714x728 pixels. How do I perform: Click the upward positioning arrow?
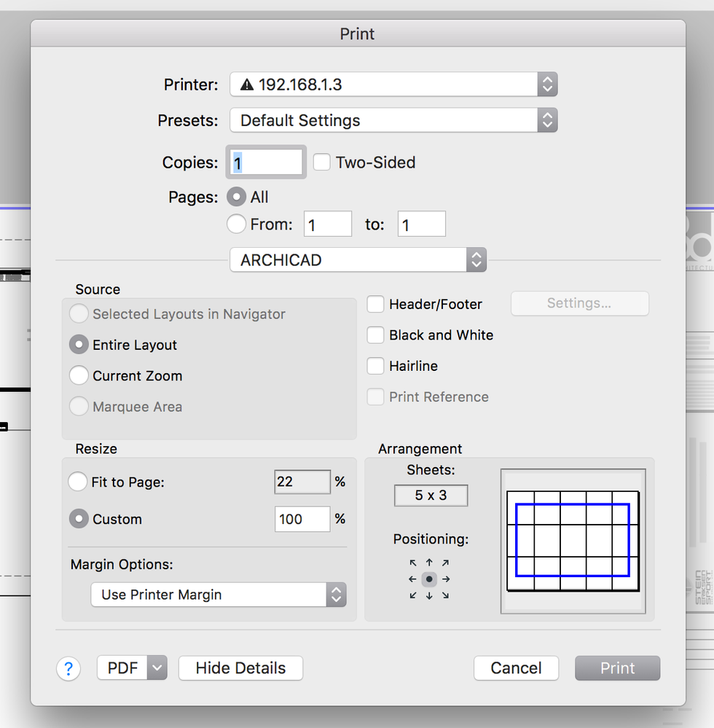click(429, 563)
